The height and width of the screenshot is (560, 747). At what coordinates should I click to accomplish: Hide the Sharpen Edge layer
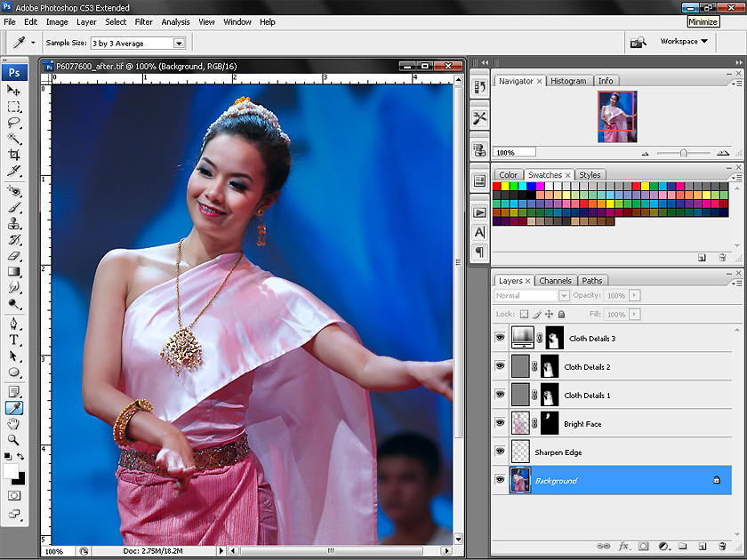(500, 451)
